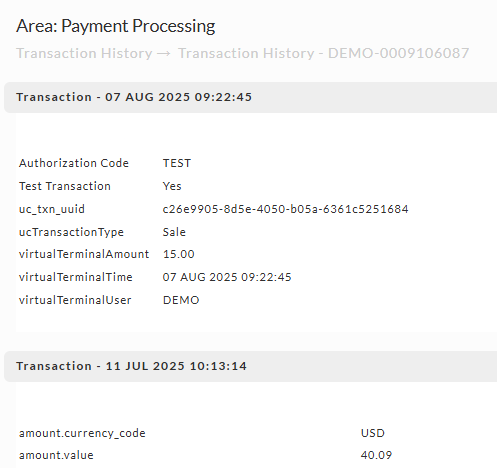Click the Test Transaction value Yes
The height and width of the screenshot is (468, 497).
click(x=172, y=186)
